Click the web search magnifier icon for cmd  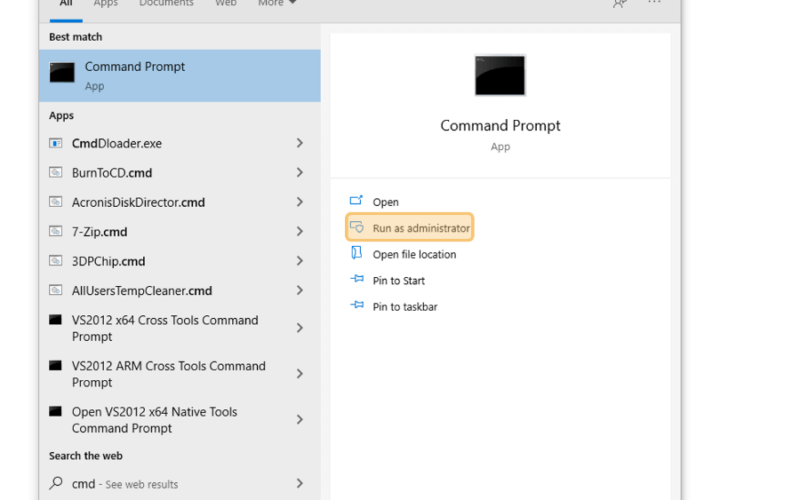pos(56,483)
